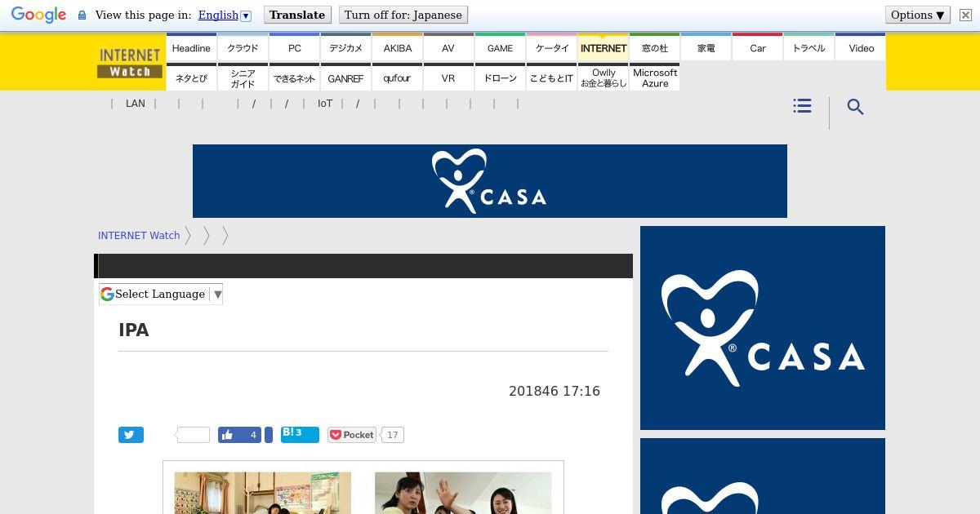
Task: Open the hamburger list menu icon
Action: tap(802, 106)
